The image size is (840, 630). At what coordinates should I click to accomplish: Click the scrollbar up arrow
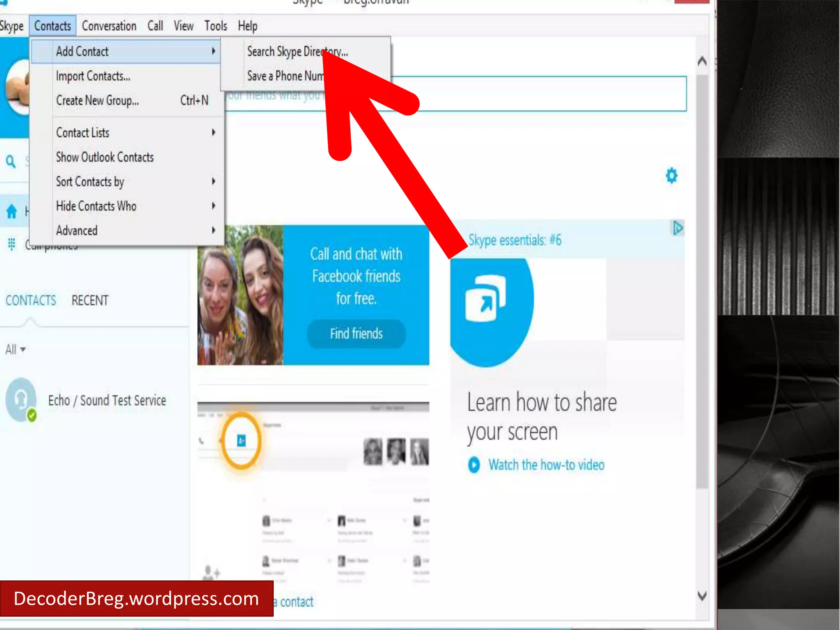pos(702,61)
